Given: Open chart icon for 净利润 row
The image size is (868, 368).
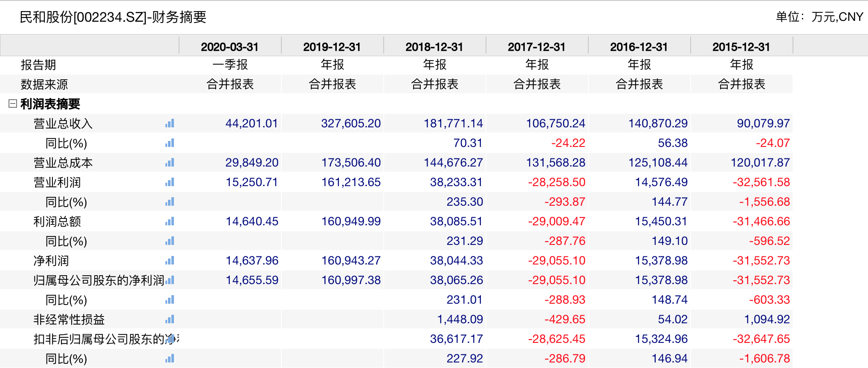Looking at the screenshot, I should [x=170, y=261].
